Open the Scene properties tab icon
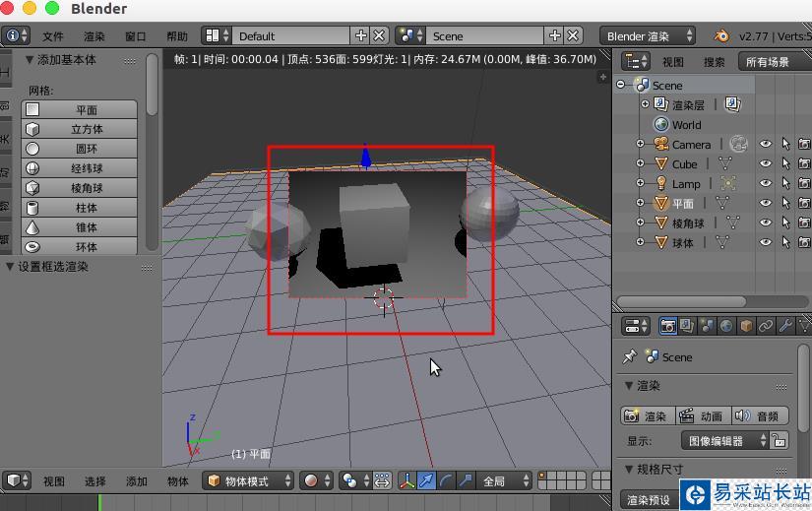This screenshot has height=511, width=812. point(707,326)
